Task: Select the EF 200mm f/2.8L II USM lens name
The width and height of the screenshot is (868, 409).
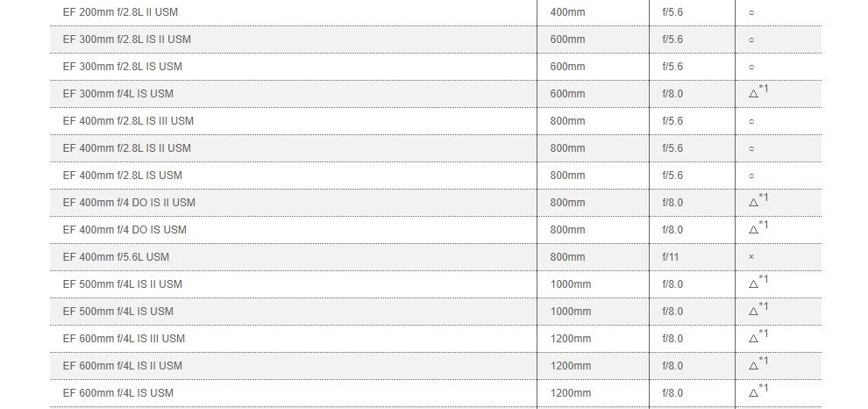Action: click(120, 12)
